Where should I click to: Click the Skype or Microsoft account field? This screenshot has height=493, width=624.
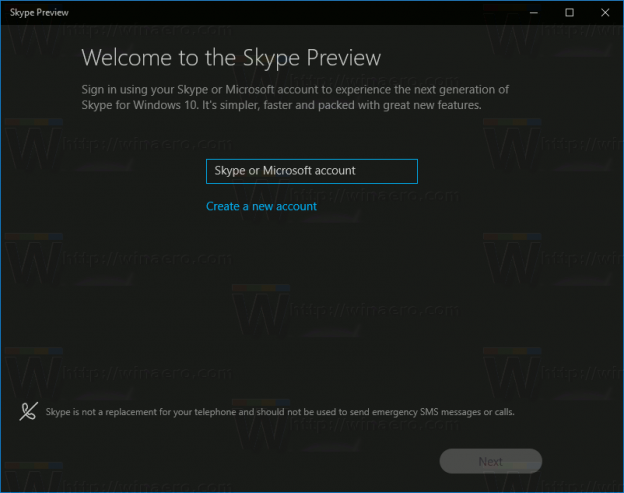click(312, 171)
